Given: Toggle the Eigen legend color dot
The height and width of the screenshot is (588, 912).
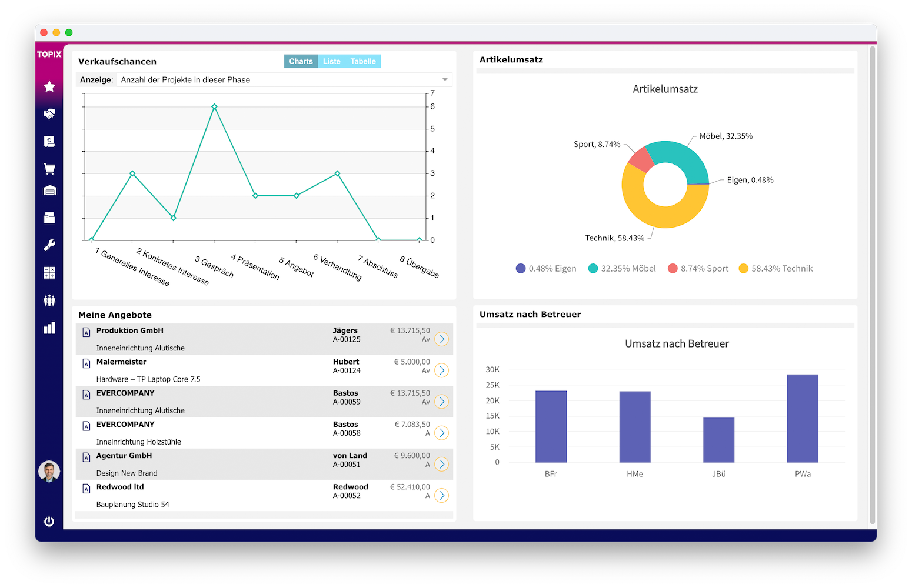Looking at the screenshot, I should coord(521,269).
